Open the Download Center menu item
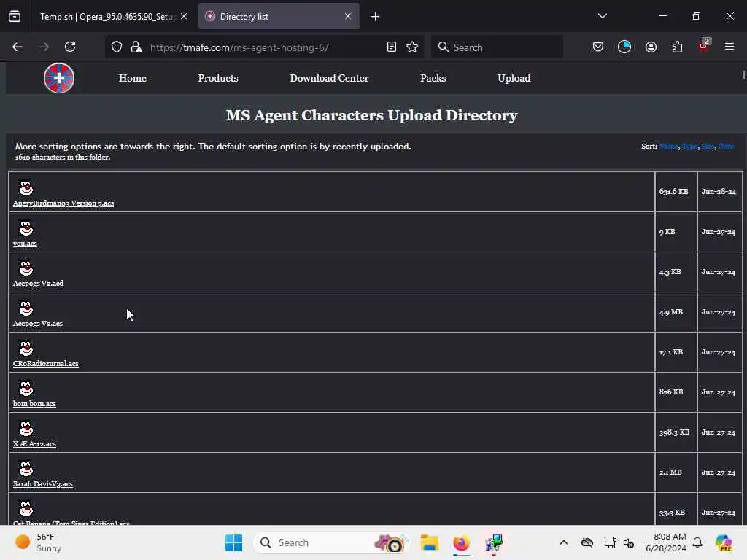 329,78
